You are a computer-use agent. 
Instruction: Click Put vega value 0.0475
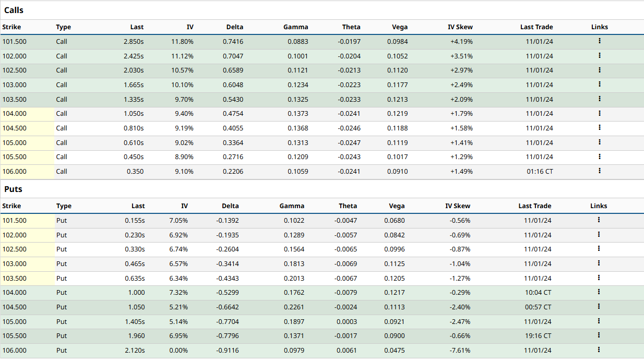coord(395,351)
